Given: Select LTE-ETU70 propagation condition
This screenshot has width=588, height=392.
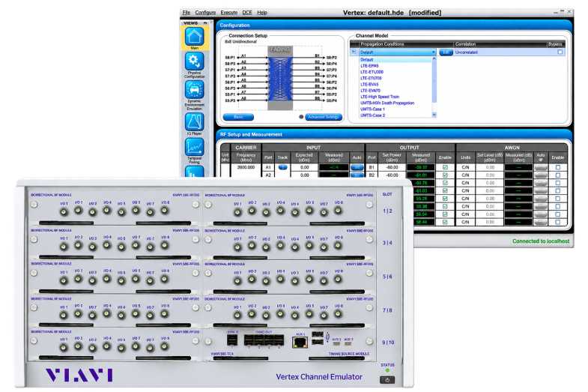Looking at the screenshot, I should 371,78.
